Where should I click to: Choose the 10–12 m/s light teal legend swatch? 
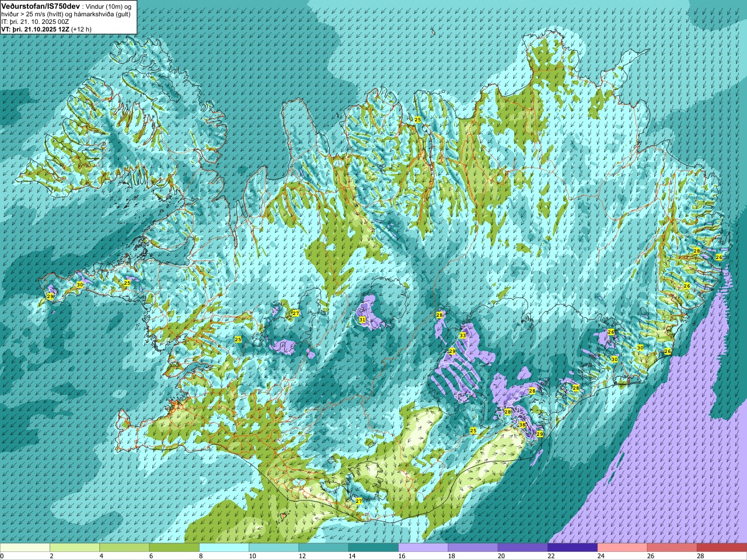[x=274, y=548]
